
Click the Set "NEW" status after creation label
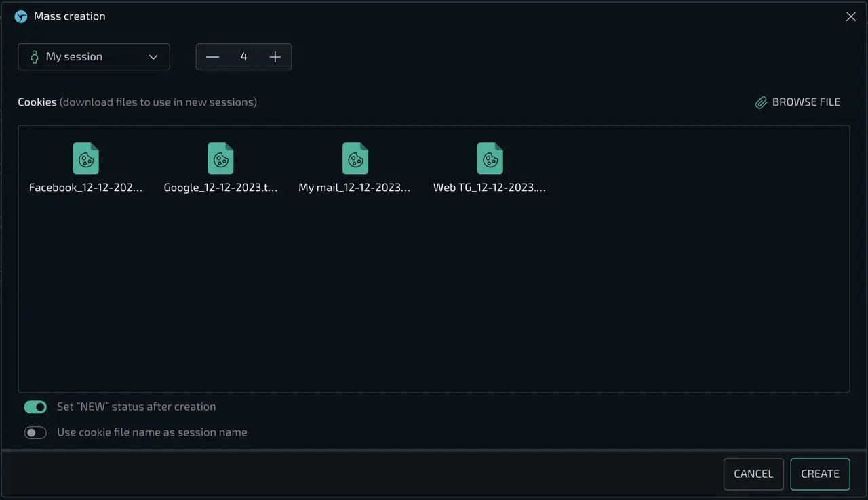[136, 407]
